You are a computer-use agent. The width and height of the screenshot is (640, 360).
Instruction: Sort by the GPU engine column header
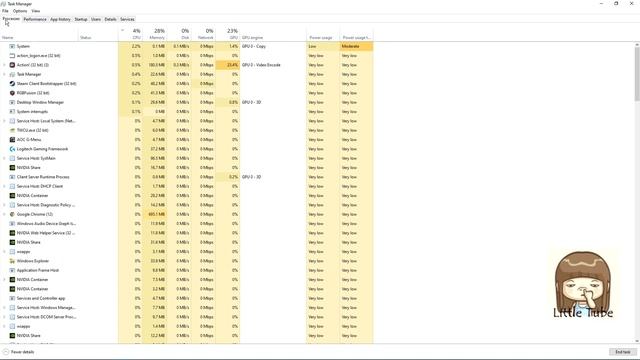coord(273,34)
